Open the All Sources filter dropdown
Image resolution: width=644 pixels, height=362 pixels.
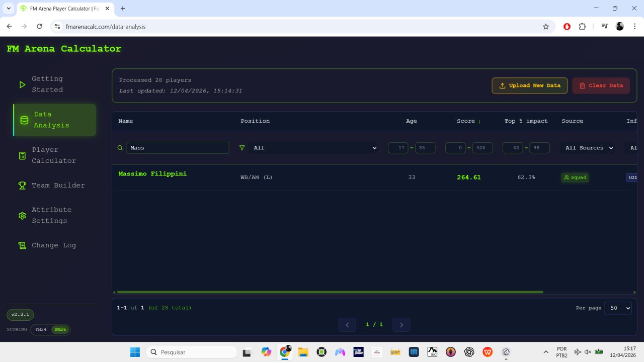588,148
